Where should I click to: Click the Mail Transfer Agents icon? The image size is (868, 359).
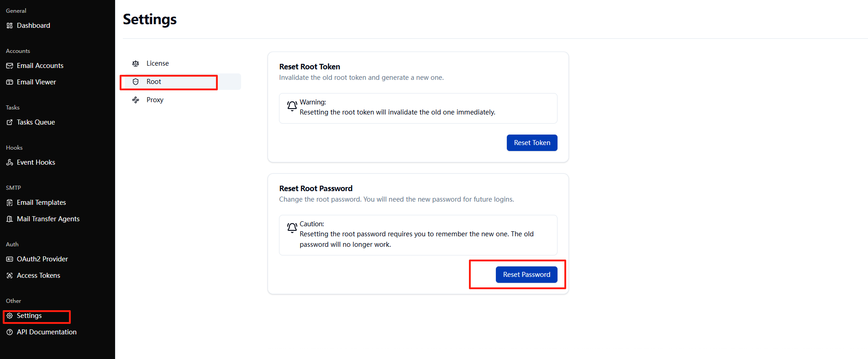click(x=10, y=219)
